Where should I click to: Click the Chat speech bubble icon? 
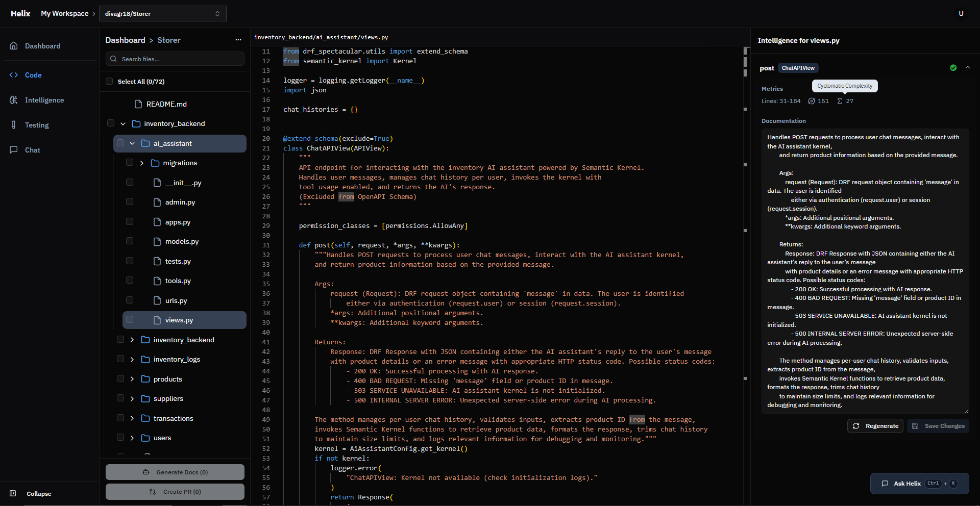coord(14,150)
